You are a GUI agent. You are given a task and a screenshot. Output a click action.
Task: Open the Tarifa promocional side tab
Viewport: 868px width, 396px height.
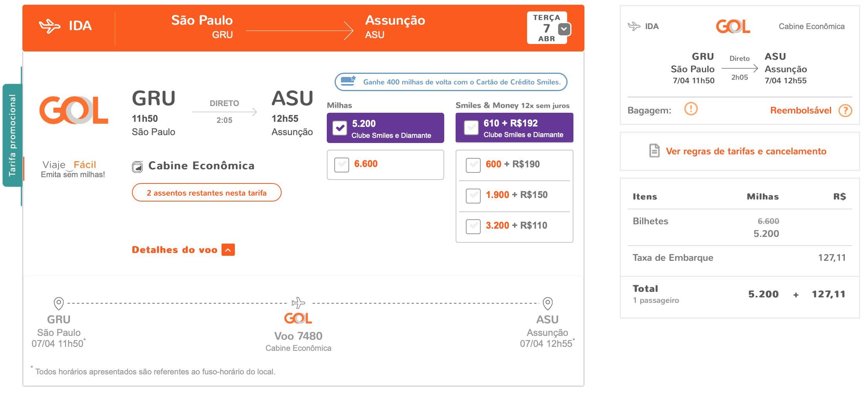12,135
